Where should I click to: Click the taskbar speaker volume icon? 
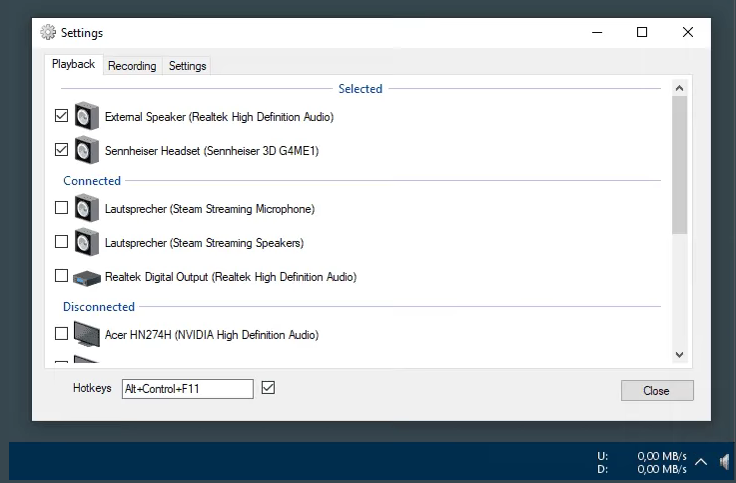click(725, 462)
